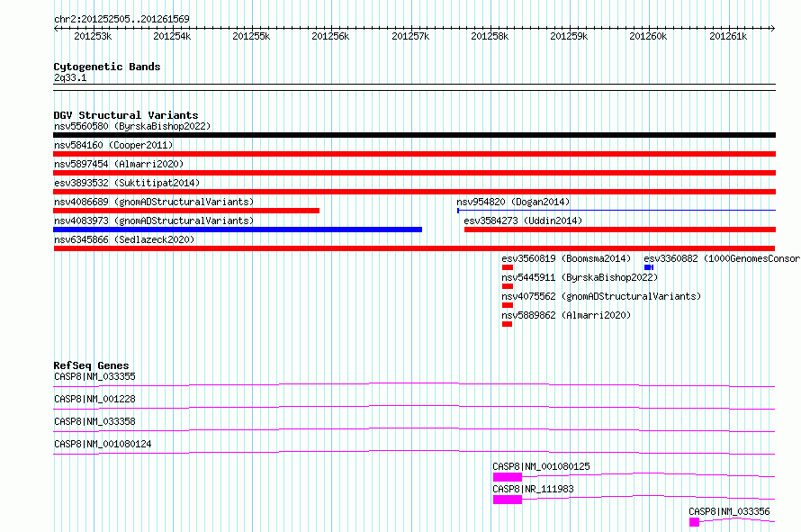The image size is (801, 532).
Task: Click the 201258k ruler position
Action: (x=490, y=36)
